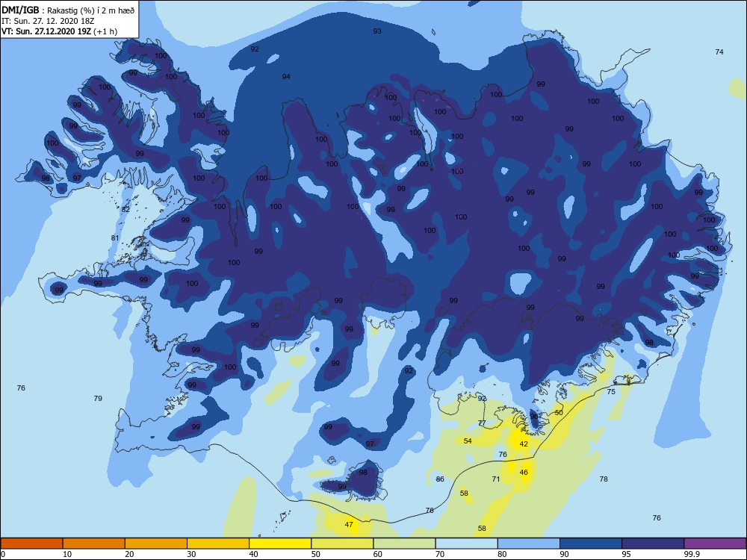
Task: Click the '77' value on the map
Action: pyautogui.click(x=482, y=423)
